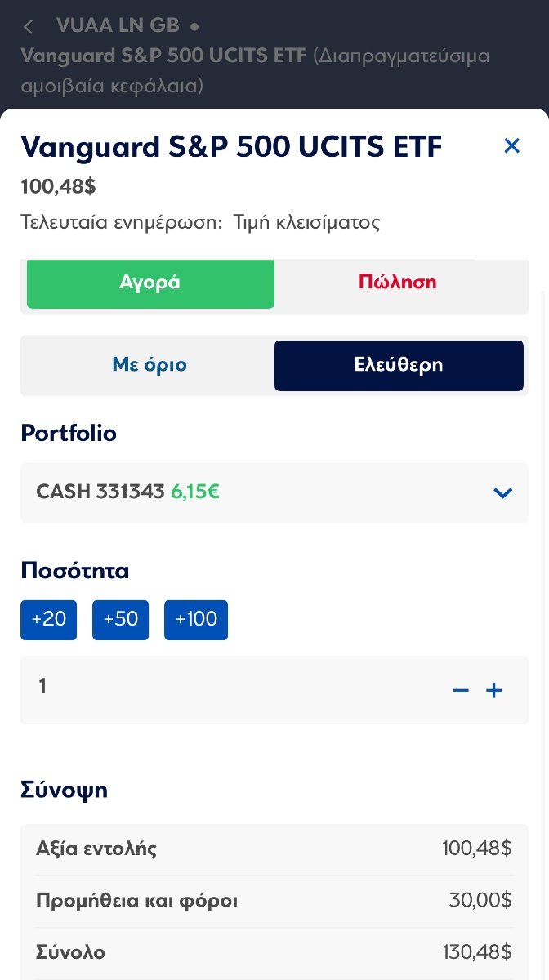549x980 pixels.
Task: Tap the 6,15€ available cash balance
Action: tap(195, 492)
